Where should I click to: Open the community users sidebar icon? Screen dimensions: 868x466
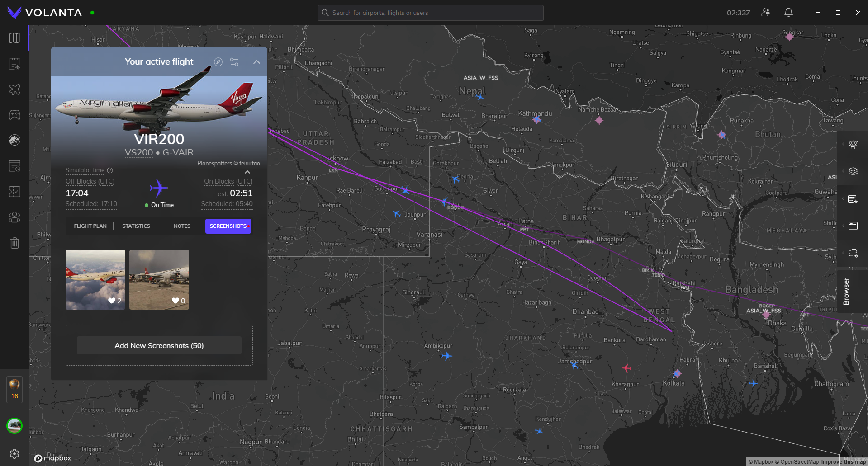(15, 217)
